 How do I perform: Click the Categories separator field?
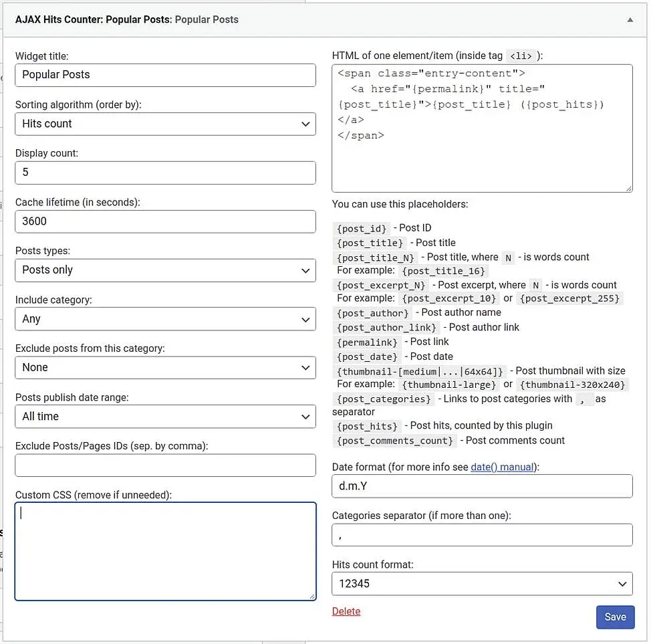481,534
